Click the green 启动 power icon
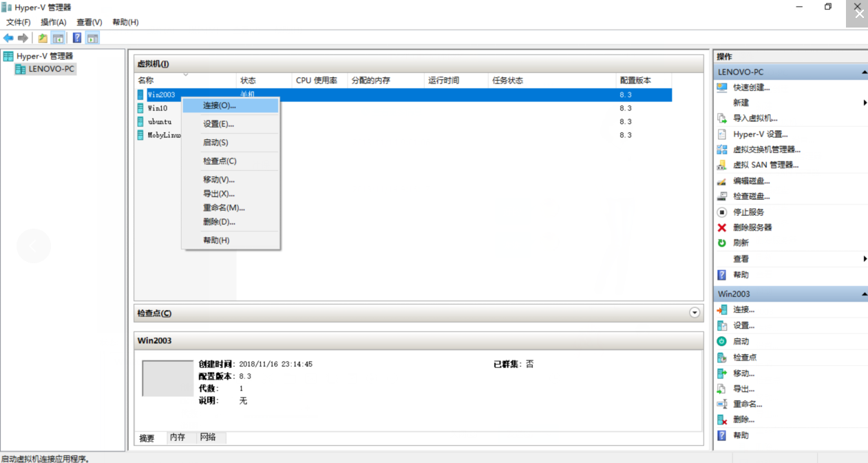 click(x=722, y=342)
